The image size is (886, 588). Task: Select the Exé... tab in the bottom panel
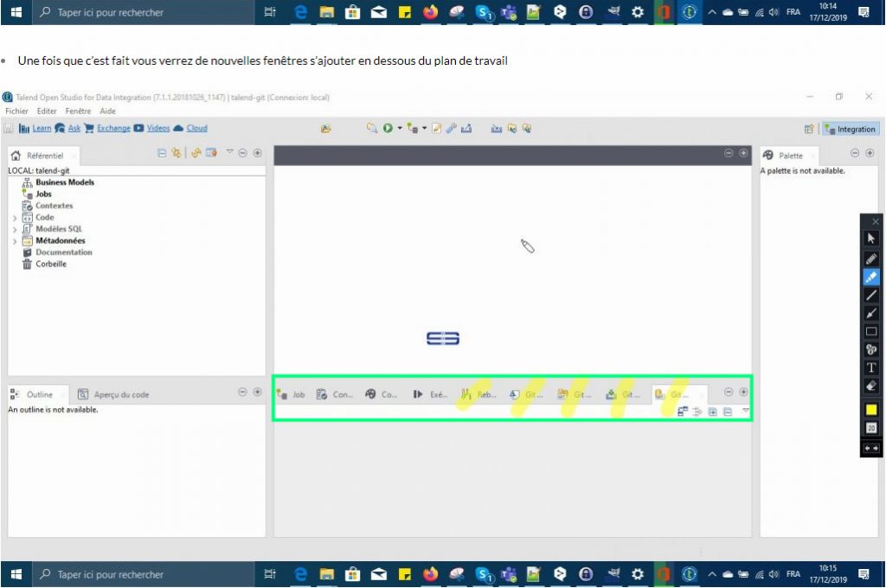(x=431, y=394)
